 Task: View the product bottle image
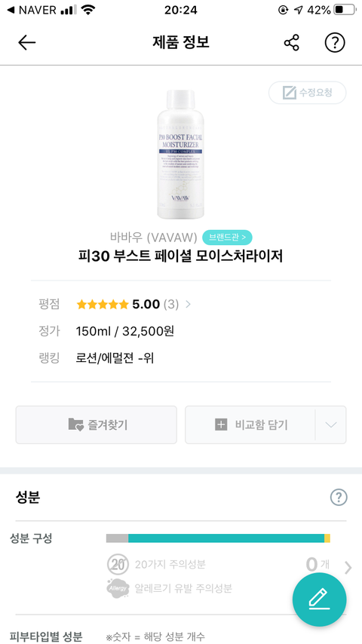[x=181, y=155]
